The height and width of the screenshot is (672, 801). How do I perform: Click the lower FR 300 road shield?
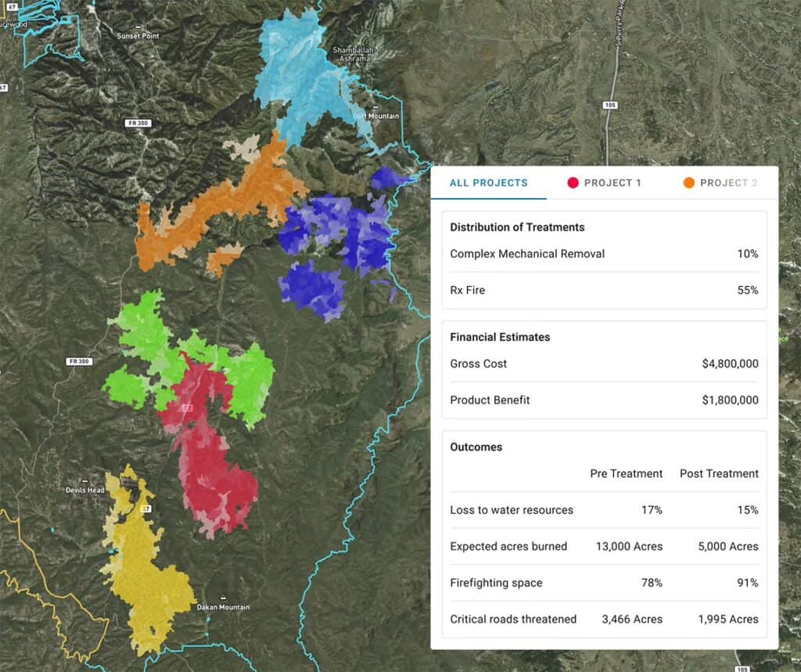point(79,361)
